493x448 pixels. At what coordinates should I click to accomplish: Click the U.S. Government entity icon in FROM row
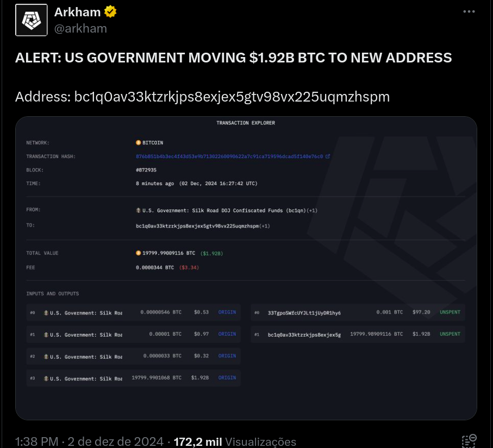pos(139,211)
